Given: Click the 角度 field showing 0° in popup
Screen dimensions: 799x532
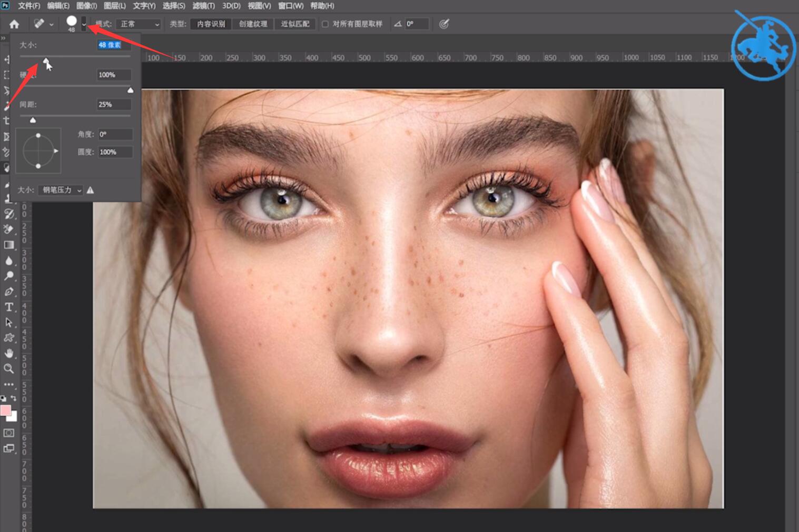Looking at the screenshot, I should click(x=115, y=135).
